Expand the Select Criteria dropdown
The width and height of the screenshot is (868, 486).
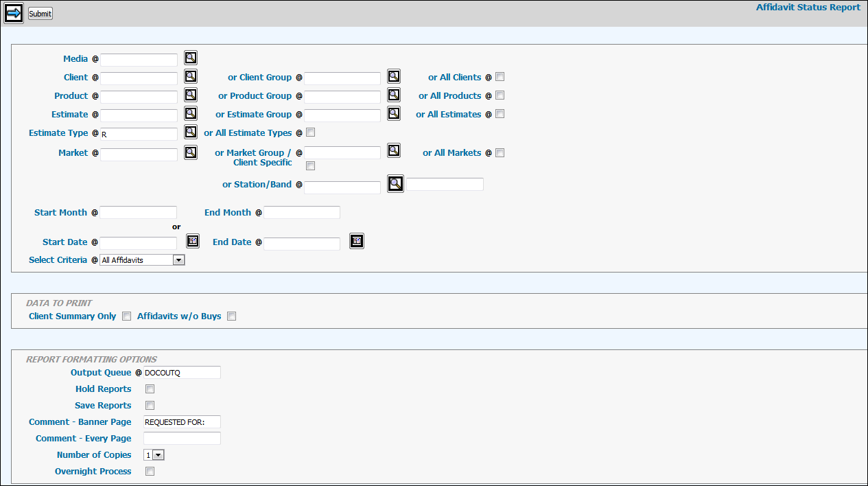[x=178, y=260]
